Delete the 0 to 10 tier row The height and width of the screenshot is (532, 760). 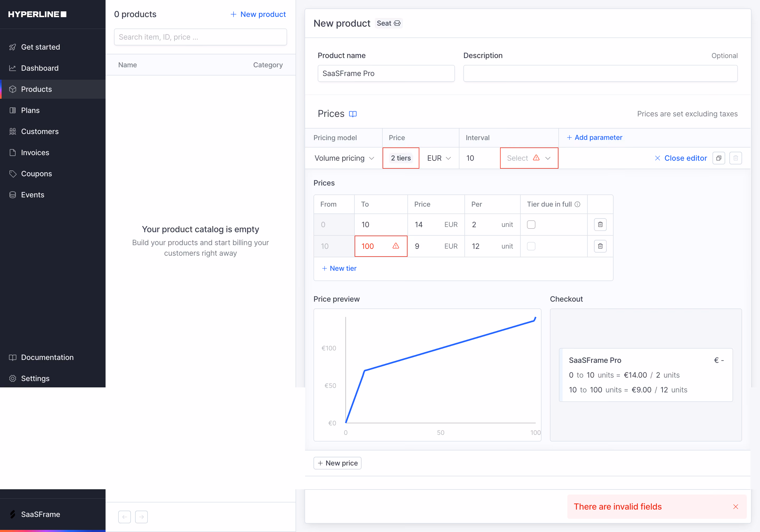click(x=600, y=225)
